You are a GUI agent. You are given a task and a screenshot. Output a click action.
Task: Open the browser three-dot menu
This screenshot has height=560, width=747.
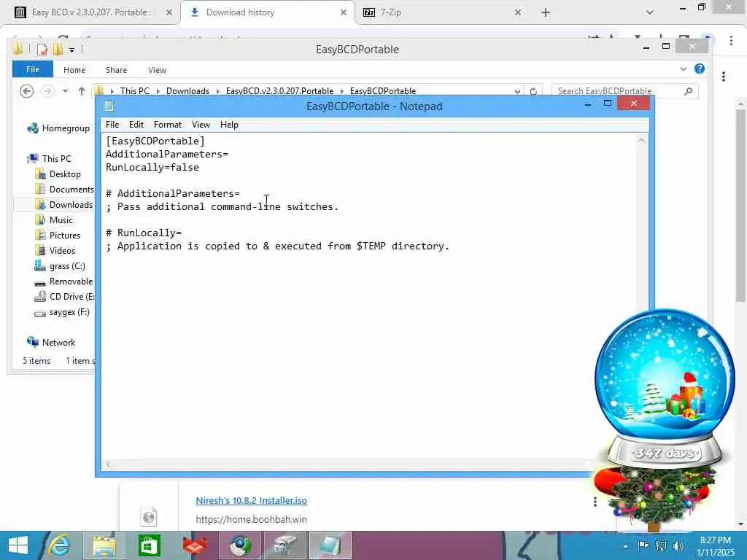731,41
